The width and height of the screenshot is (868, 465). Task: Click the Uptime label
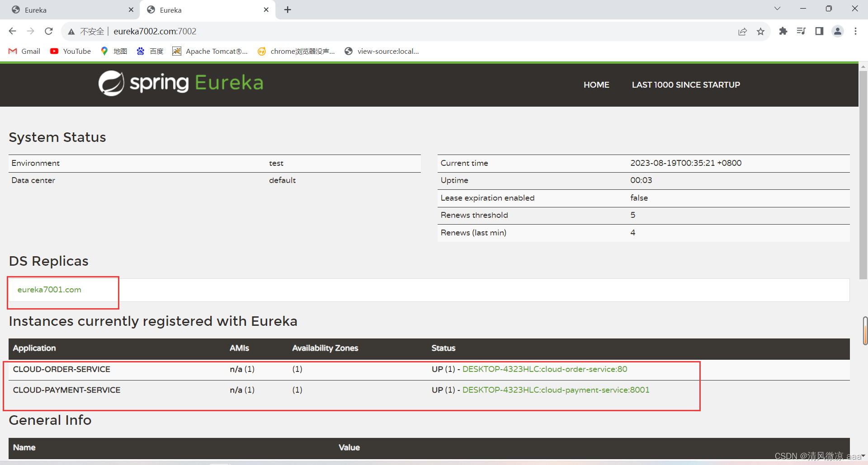(454, 180)
